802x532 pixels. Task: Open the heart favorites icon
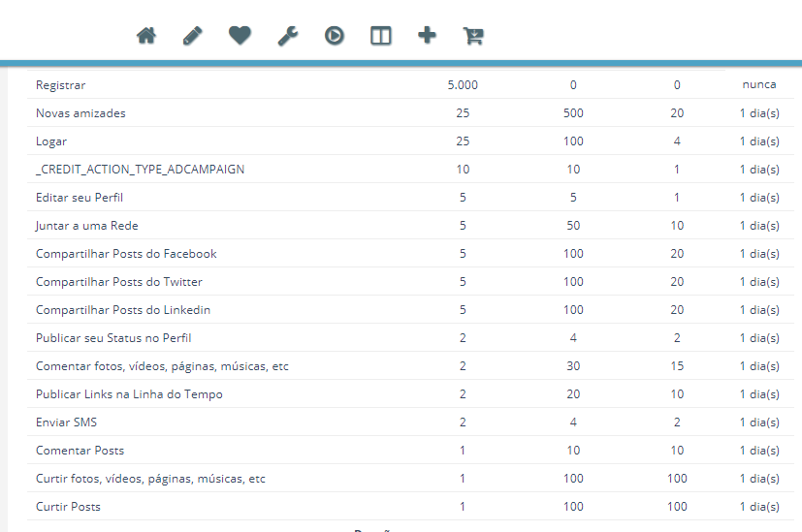tap(240, 36)
